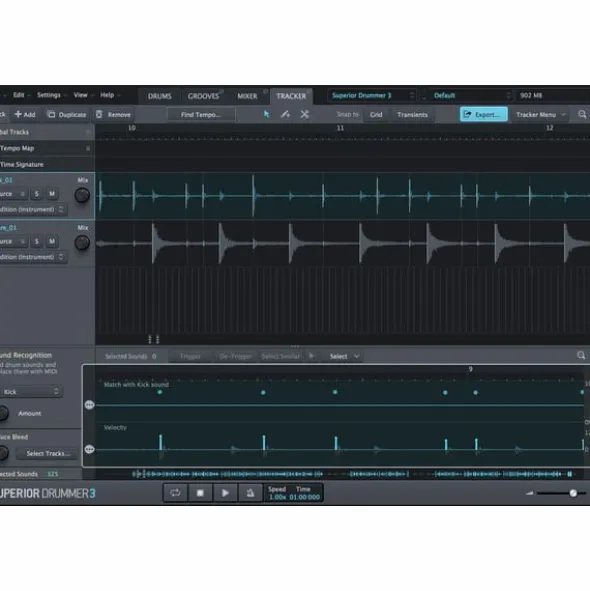Click the master volume slider handle

(x=573, y=493)
